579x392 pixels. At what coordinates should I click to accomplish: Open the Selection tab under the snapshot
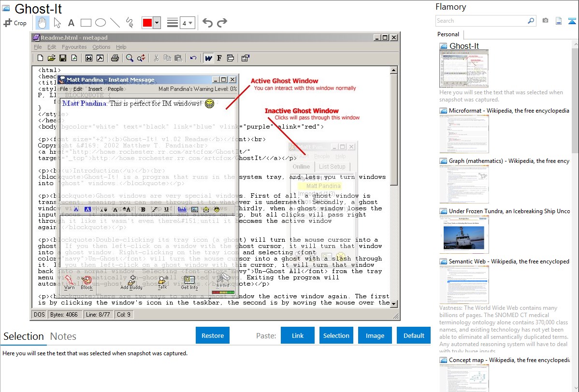[24, 336]
